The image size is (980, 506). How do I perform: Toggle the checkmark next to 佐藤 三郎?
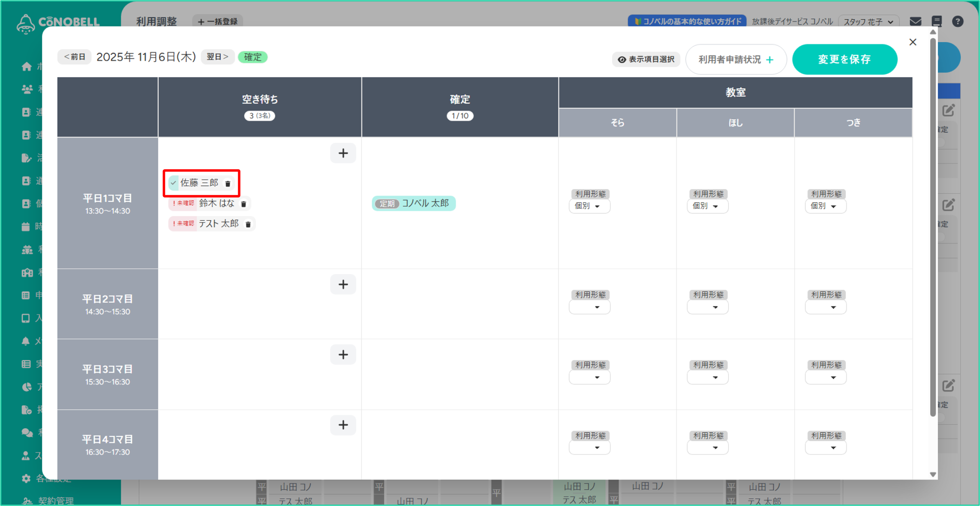pyautogui.click(x=173, y=183)
